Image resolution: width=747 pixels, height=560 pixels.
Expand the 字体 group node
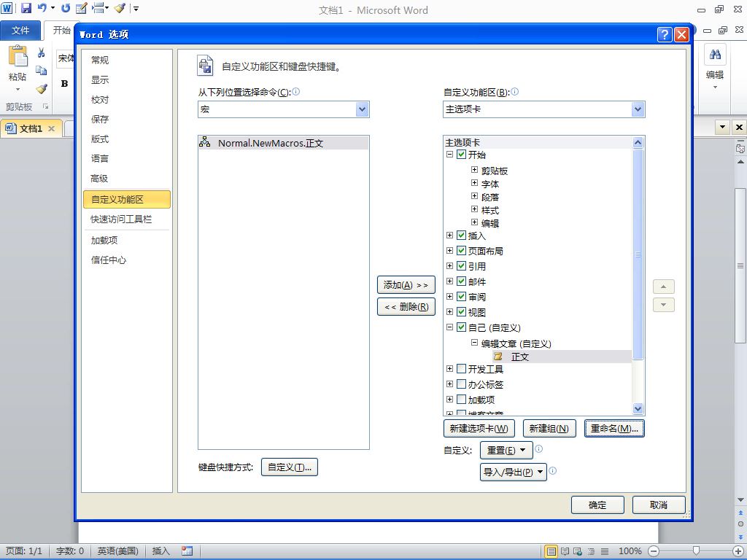(474, 183)
